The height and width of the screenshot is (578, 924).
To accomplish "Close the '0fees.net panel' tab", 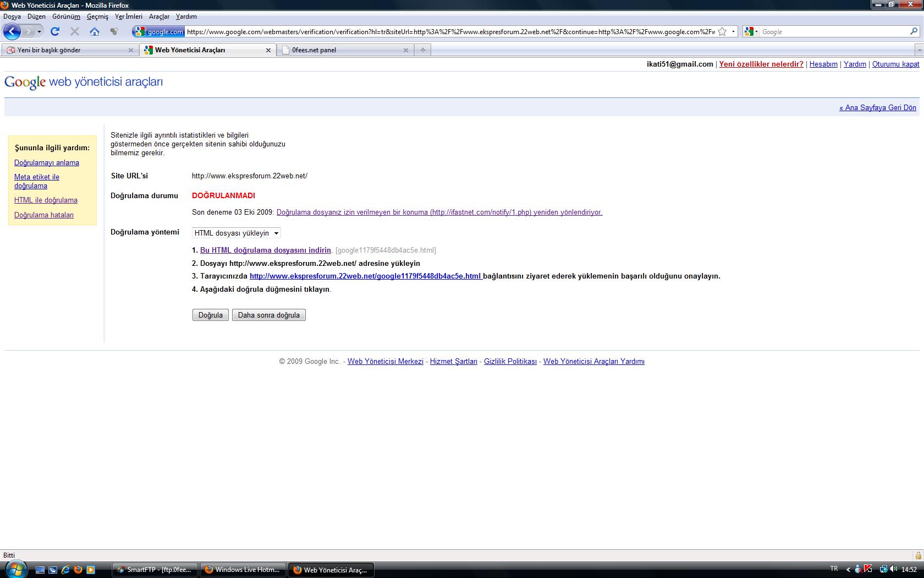I will coord(406,50).
